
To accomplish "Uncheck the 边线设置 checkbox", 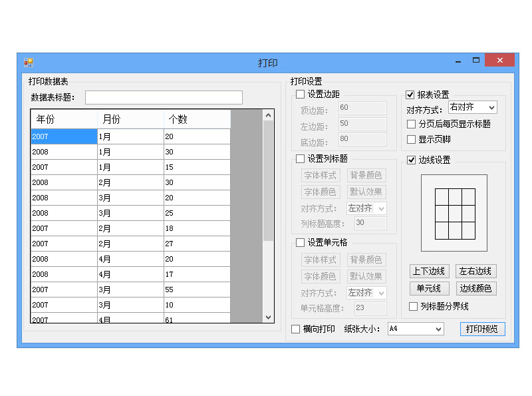I will pos(411,160).
